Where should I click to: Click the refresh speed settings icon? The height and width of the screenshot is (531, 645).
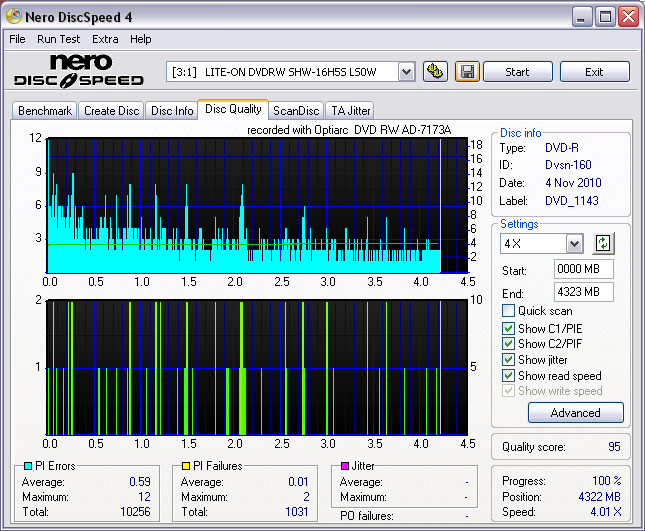pyautogui.click(x=603, y=243)
